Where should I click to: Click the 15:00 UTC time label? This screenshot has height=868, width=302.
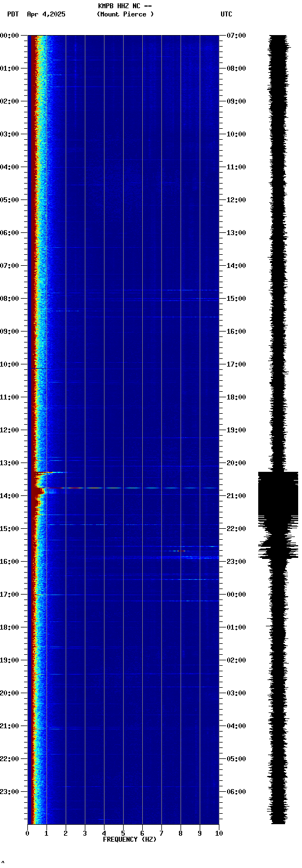pyautogui.click(x=236, y=299)
